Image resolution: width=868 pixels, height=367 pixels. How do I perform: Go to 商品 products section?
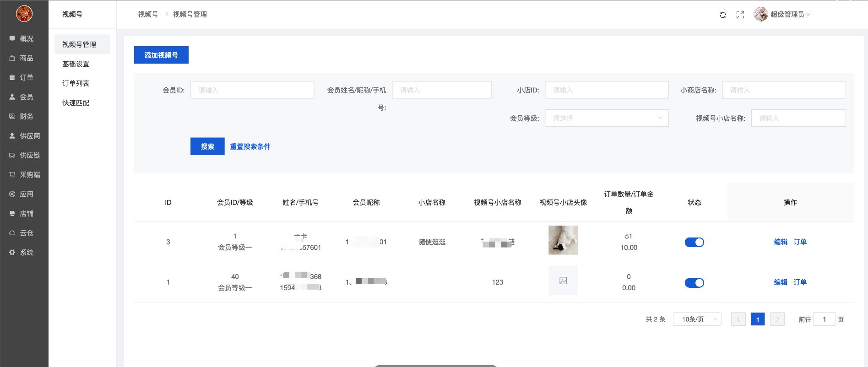pos(26,58)
